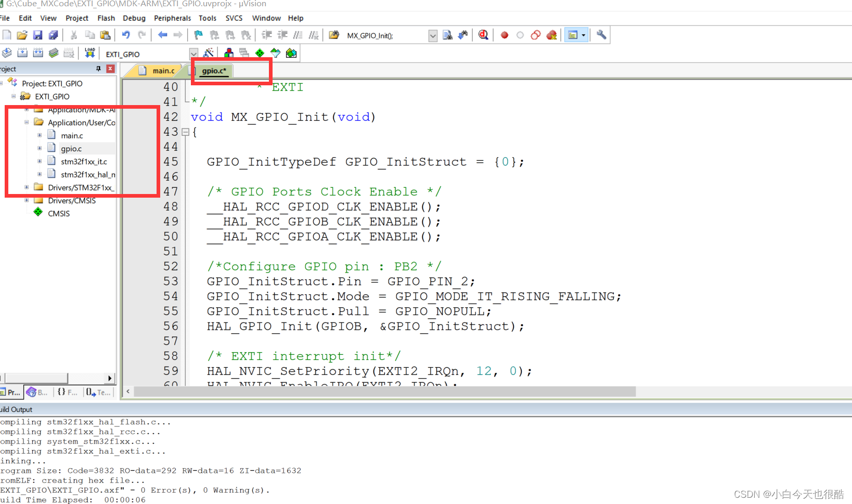Unpin the Project panel auto-hide toggle
The height and width of the screenshot is (504, 852).
point(98,68)
